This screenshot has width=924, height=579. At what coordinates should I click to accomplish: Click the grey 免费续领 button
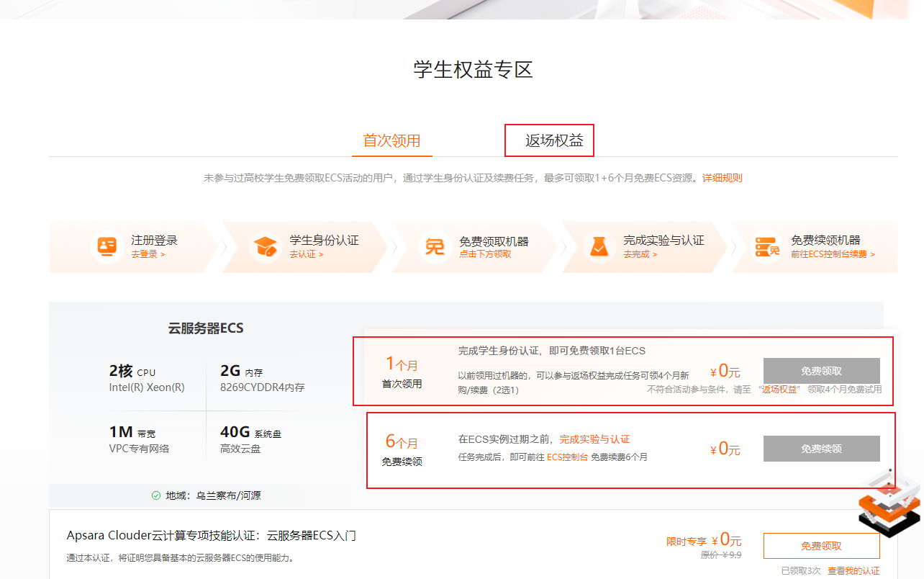[x=821, y=449]
